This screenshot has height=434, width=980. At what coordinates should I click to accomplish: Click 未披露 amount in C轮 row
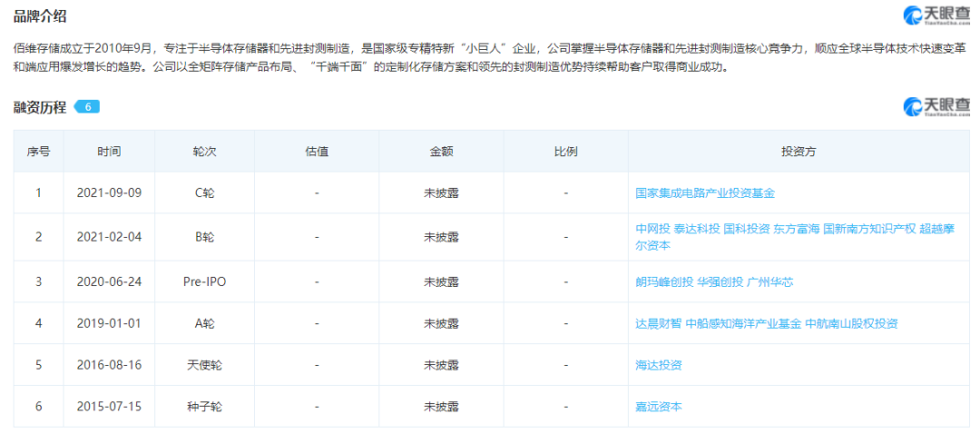pyautogui.click(x=441, y=193)
